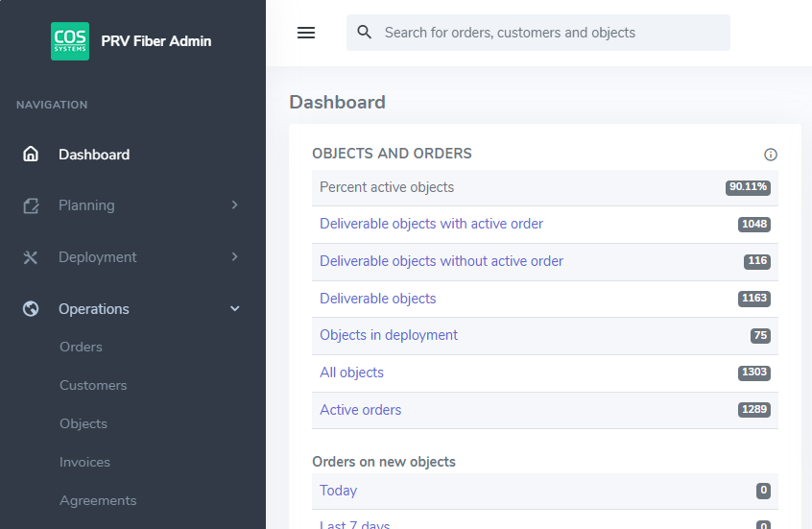Open the Deployment menu item
Screen dimensions: 812x529
click(97, 257)
